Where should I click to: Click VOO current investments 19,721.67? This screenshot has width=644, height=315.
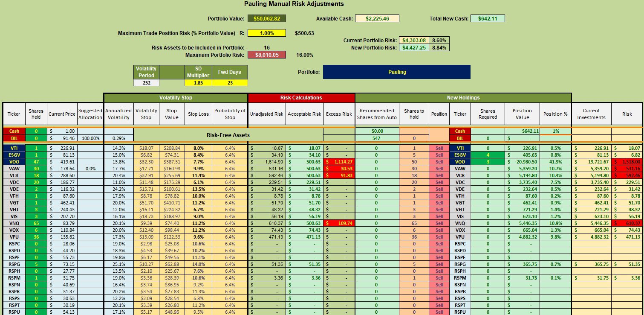591,162
